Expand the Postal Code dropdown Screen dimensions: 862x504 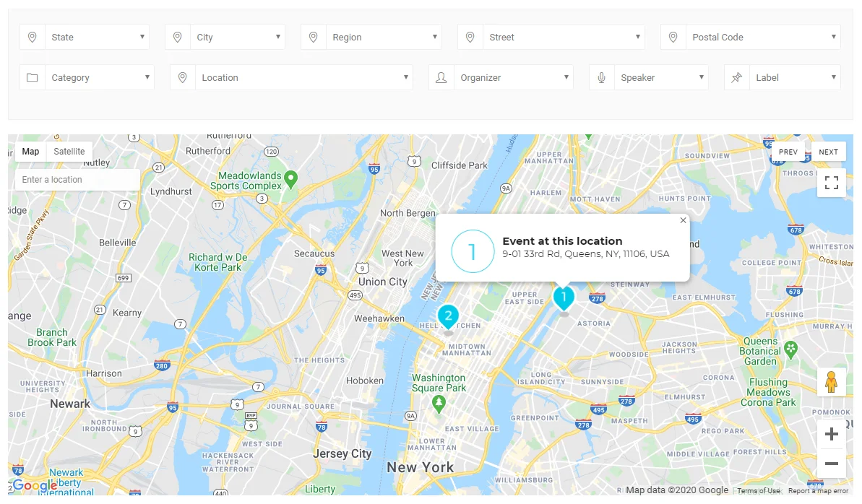coord(762,38)
